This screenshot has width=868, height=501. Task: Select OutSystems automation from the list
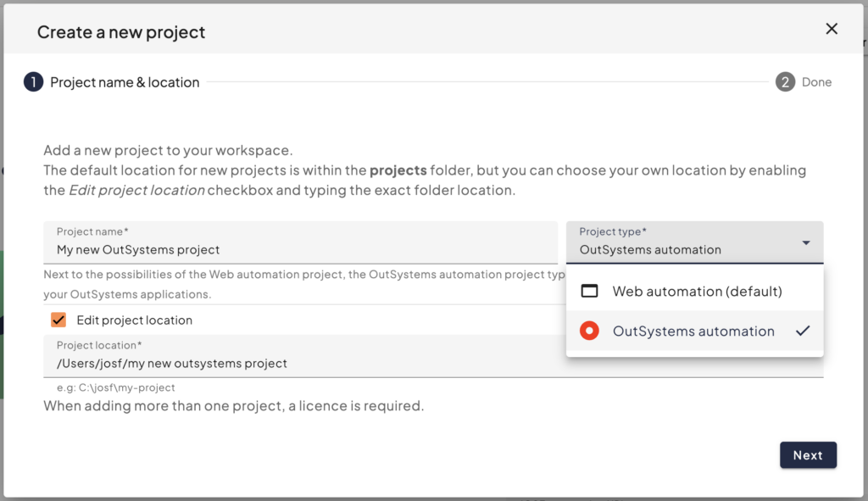(x=693, y=331)
